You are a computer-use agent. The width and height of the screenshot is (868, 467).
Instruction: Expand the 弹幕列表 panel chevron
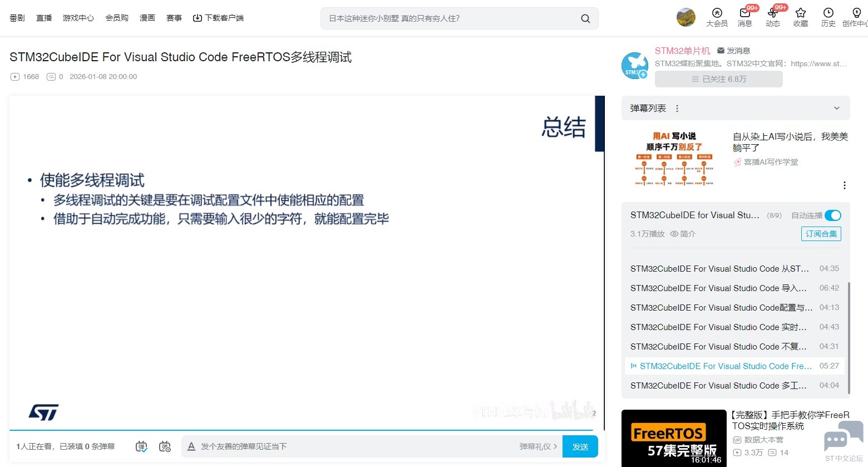click(x=836, y=109)
